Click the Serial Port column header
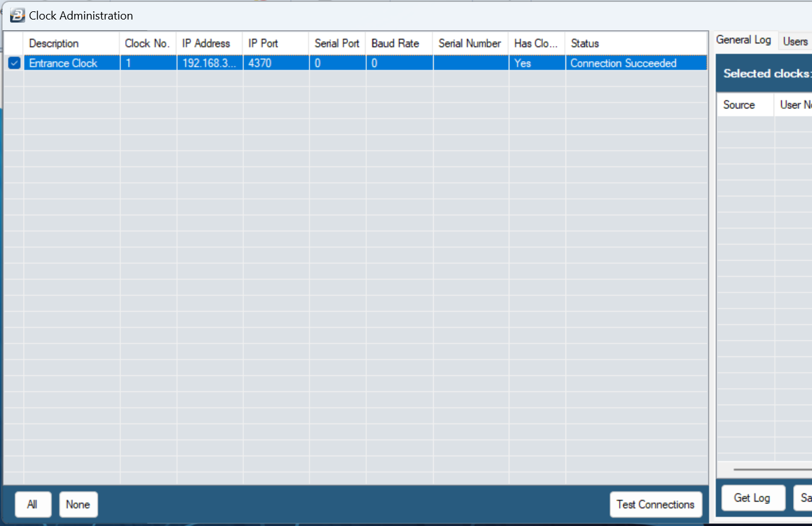Viewport: 812px width, 526px height. coord(337,43)
